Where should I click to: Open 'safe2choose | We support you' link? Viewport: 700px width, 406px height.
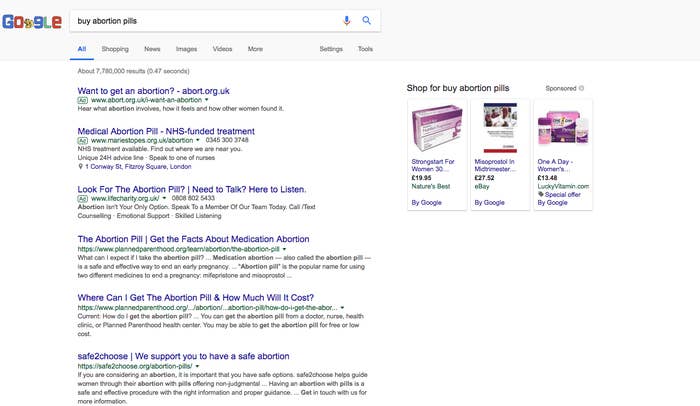(x=183, y=356)
